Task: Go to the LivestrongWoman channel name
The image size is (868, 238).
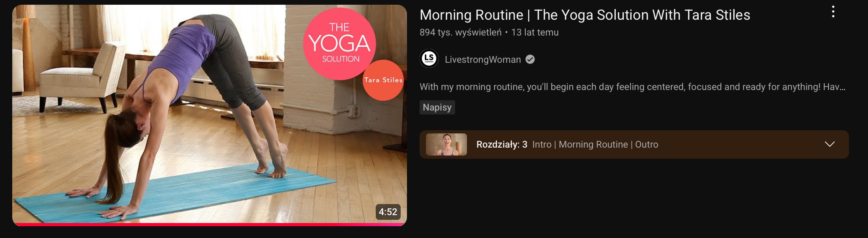Action: coord(483,60)
